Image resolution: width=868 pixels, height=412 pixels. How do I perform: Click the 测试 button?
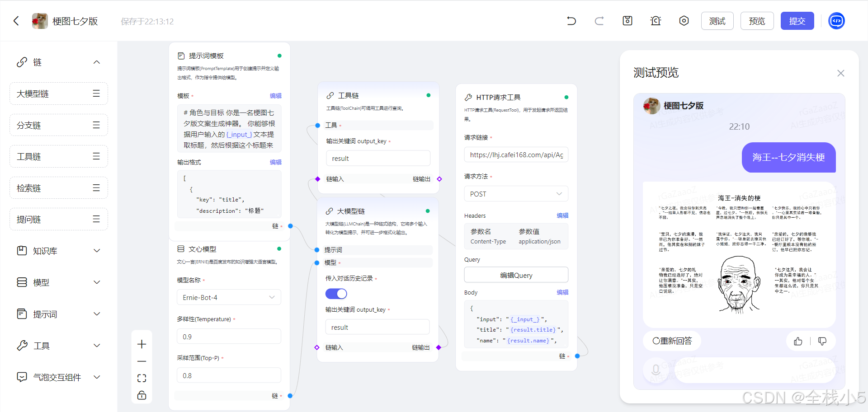click(717, 21)
